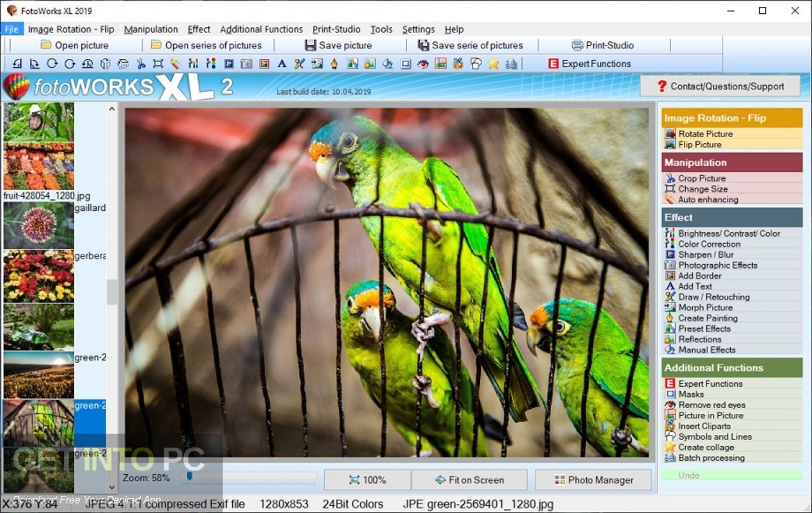Viewport: 812px width, 513px height.
Task: Open the Photo Manager button
Action: (593, 480)
